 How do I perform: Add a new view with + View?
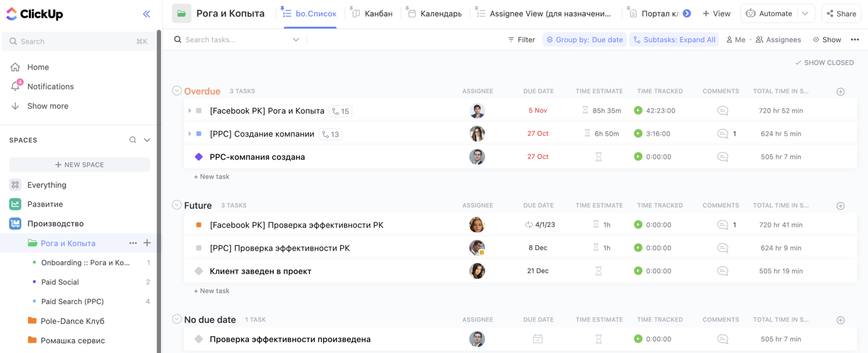(717, 14)
